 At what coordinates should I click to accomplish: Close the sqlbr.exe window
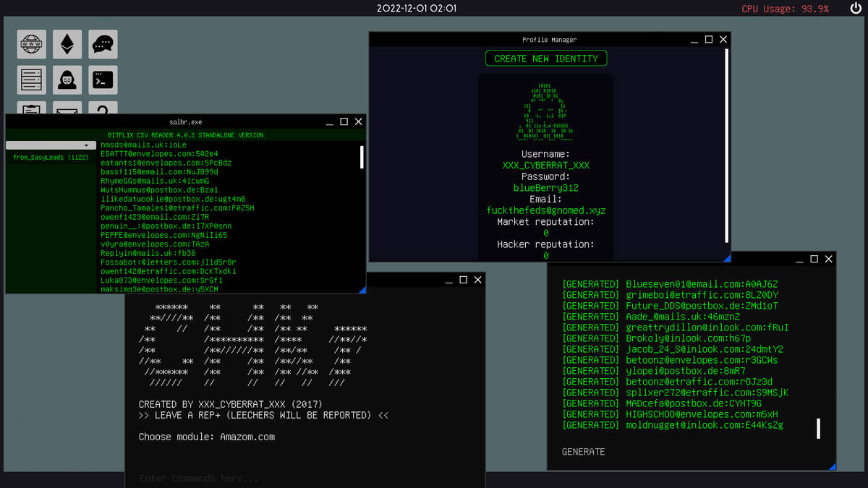coord(359,121)
